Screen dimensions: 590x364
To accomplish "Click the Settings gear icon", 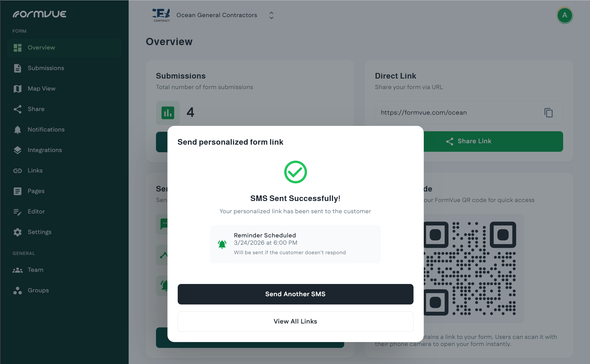I will (x=18, y=232).
